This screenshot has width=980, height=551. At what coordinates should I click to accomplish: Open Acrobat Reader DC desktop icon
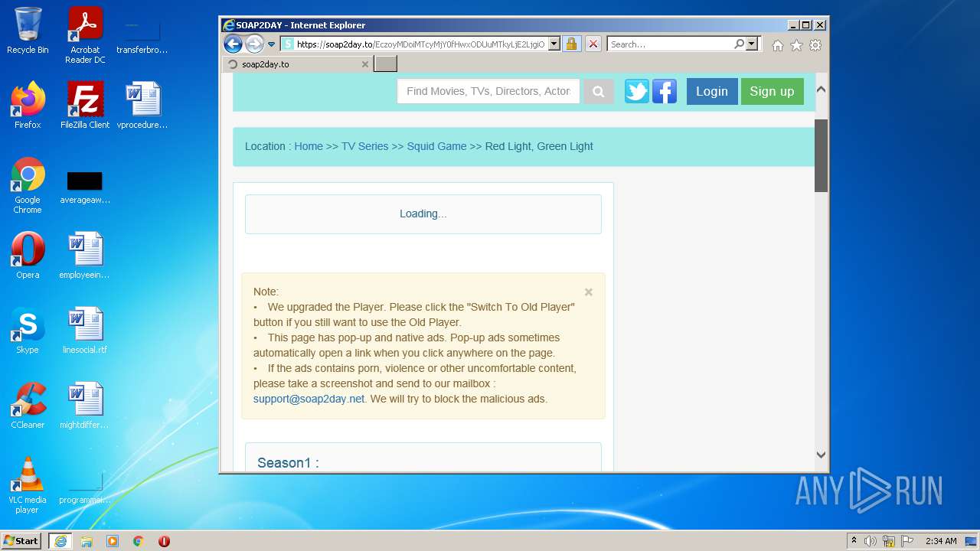(x=85, y=34)
